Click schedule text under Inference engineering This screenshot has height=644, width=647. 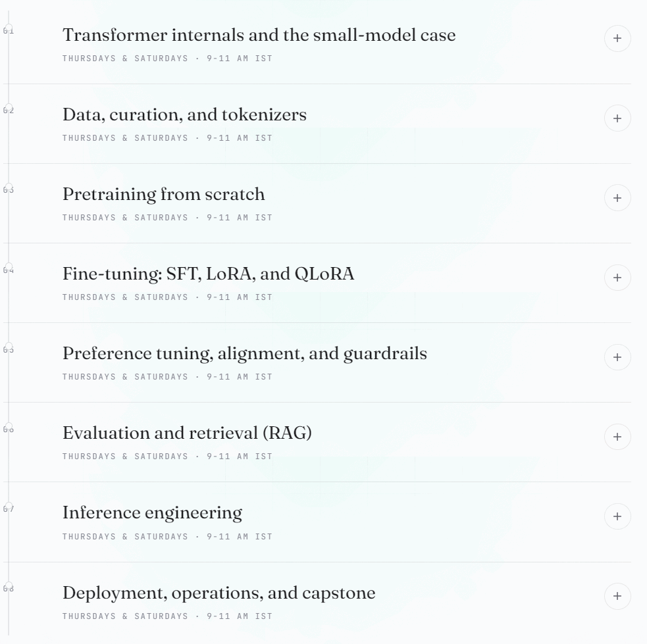click(x=168, y=536)
